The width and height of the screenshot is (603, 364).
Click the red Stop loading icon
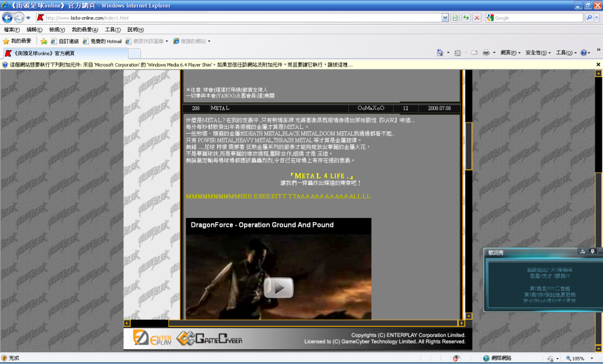[477, 18]
